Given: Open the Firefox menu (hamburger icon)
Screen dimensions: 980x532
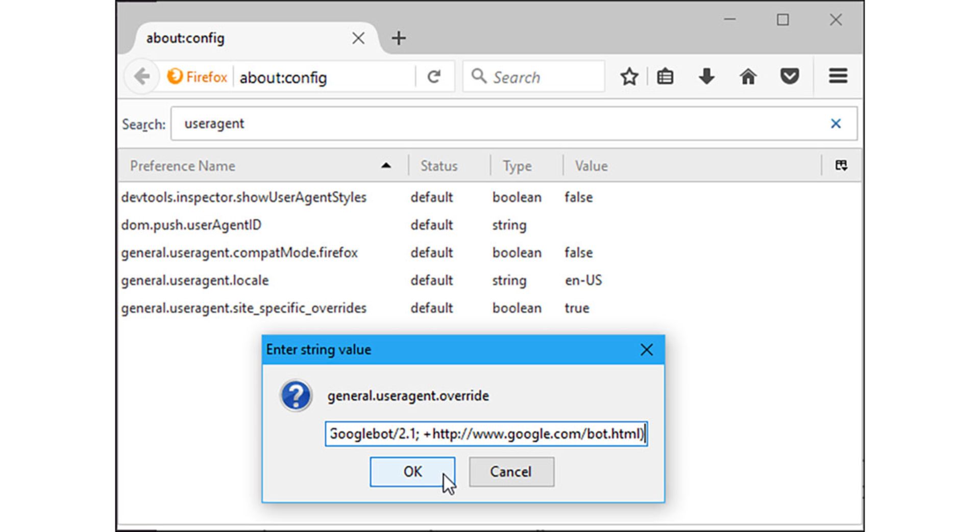Looking at the screenshot, I should (837, 77).
